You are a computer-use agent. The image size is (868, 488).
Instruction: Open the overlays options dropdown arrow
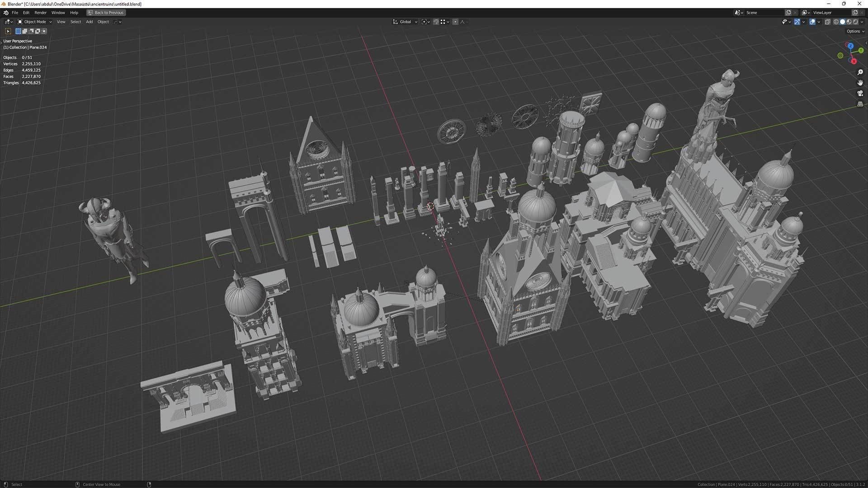click(819, 22)
